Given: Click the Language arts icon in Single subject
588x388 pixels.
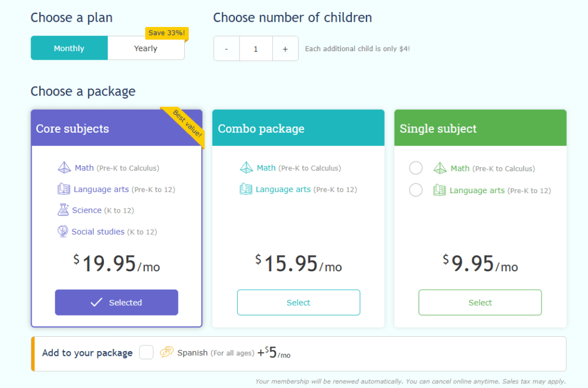Looking at the screenshot, I should click(439, 190).
